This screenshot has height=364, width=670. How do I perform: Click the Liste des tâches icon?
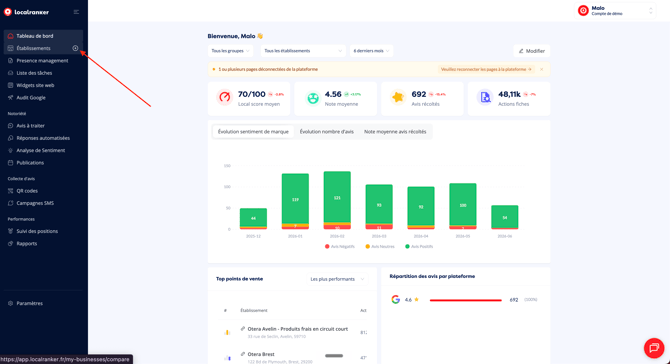click(11, 73)
